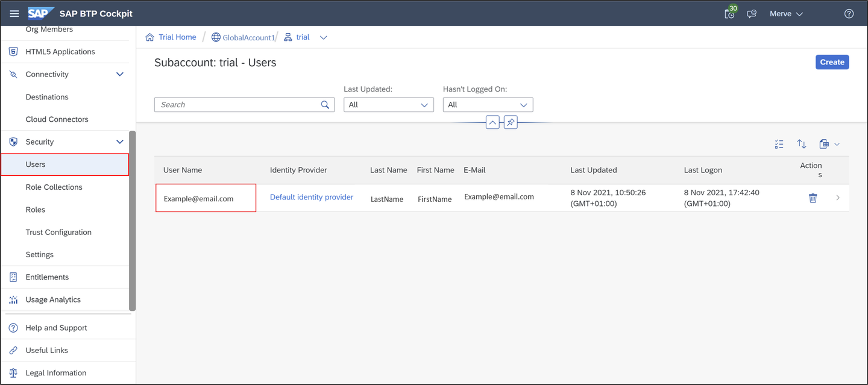868x385 pixels.
Task: Open HTML5 Applications in sidebar
Action: (60, 52)
